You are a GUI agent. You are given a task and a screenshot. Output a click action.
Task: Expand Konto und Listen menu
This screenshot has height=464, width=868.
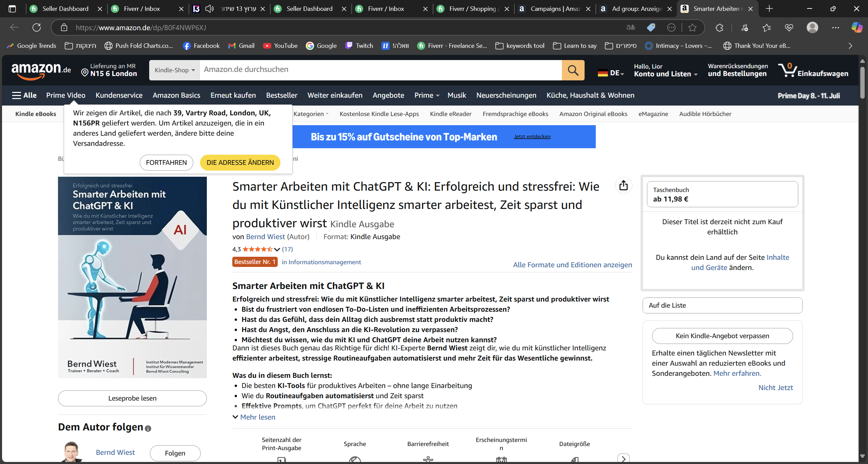click(x=666, y=70)
